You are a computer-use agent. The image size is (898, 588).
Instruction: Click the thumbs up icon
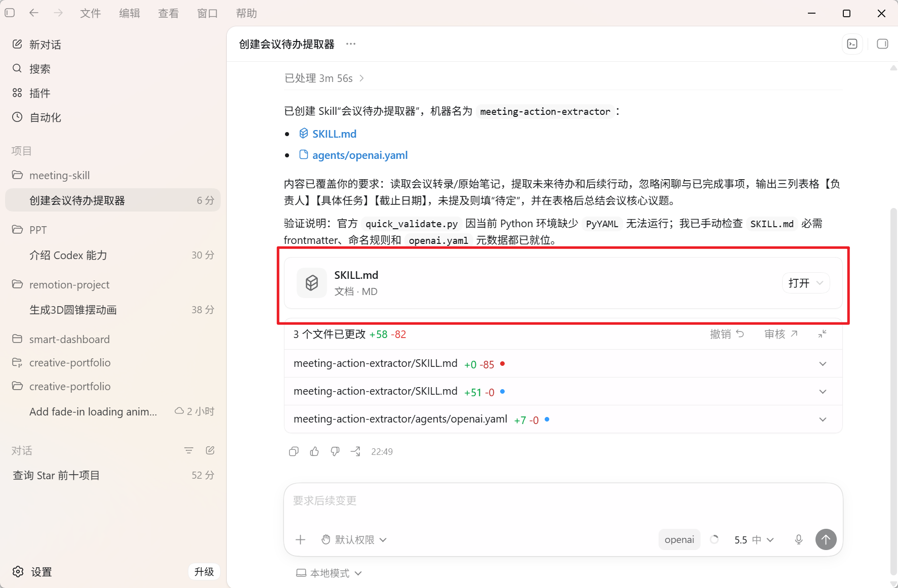click(314, 451)
